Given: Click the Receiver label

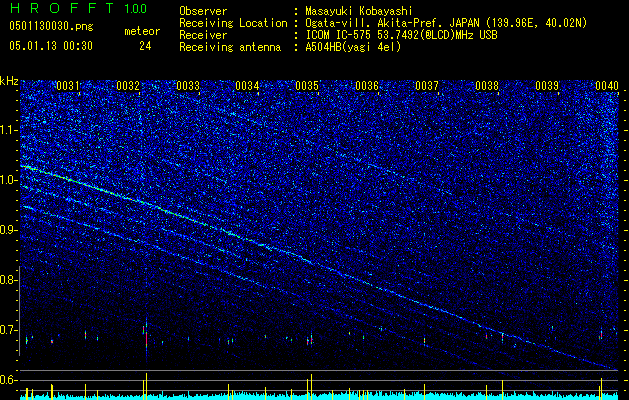Looking at the screenshot, I should click(203, 35).
